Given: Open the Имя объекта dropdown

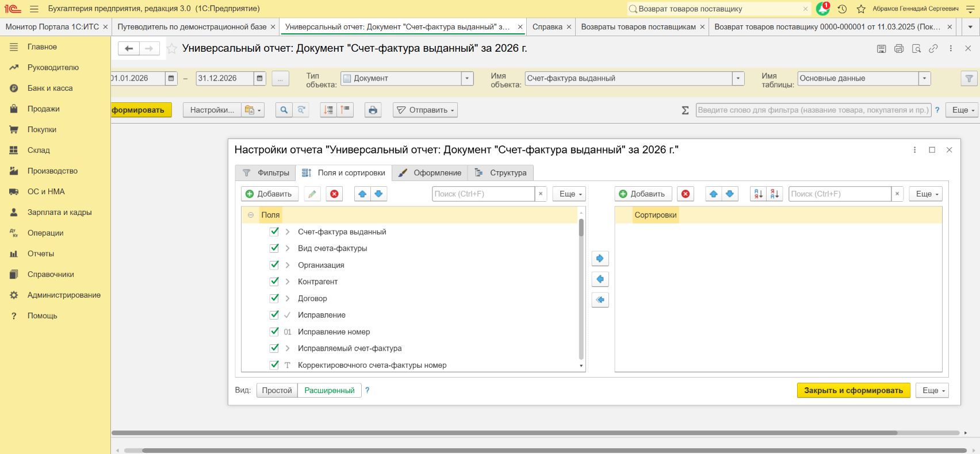Looking at the screenshot, I should 738,78.
